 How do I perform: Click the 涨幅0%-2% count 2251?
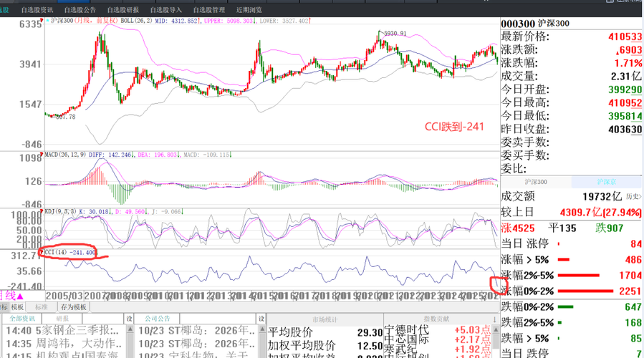[x=630, y=291]
